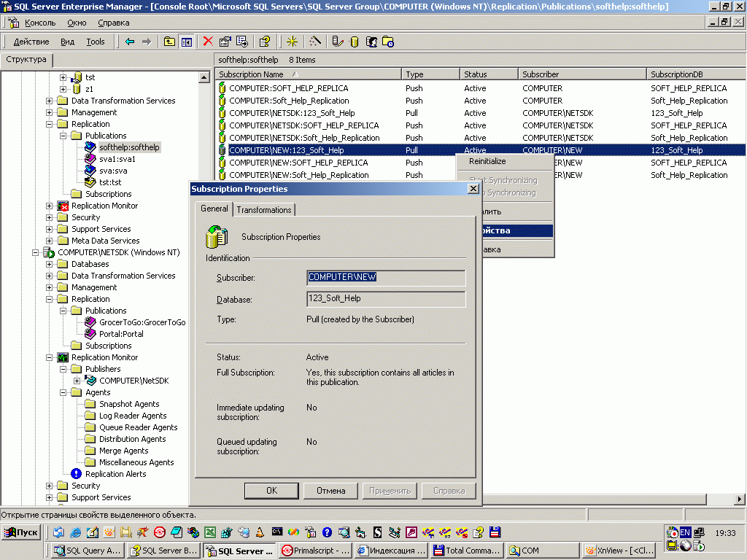Click the Database field showing 123_Soft_Help
The width and height of the screenshot is (747, 560).
point(386,298)
